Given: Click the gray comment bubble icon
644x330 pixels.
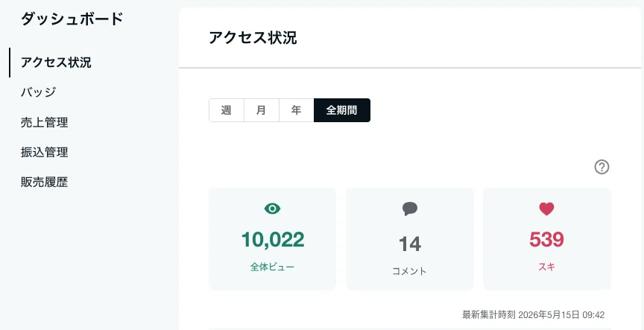Looking at the screenshot, I should (x=410, y=209).
